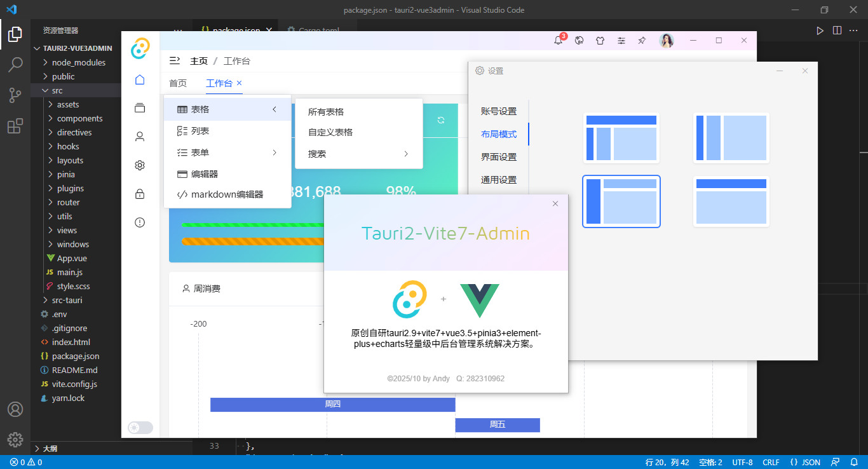This screenshot has height=469, width=868.
Task: Open the VS Code Manage gear icon
Action: coord(15,440)
